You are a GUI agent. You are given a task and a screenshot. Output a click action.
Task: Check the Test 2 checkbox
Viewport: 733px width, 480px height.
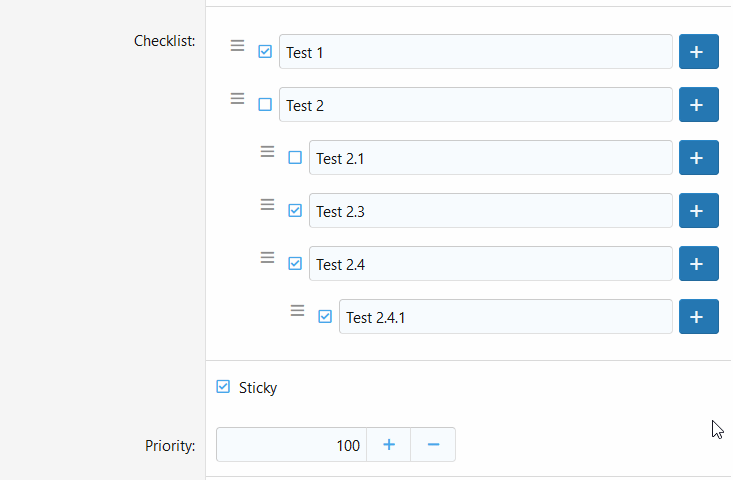(265, 104)
